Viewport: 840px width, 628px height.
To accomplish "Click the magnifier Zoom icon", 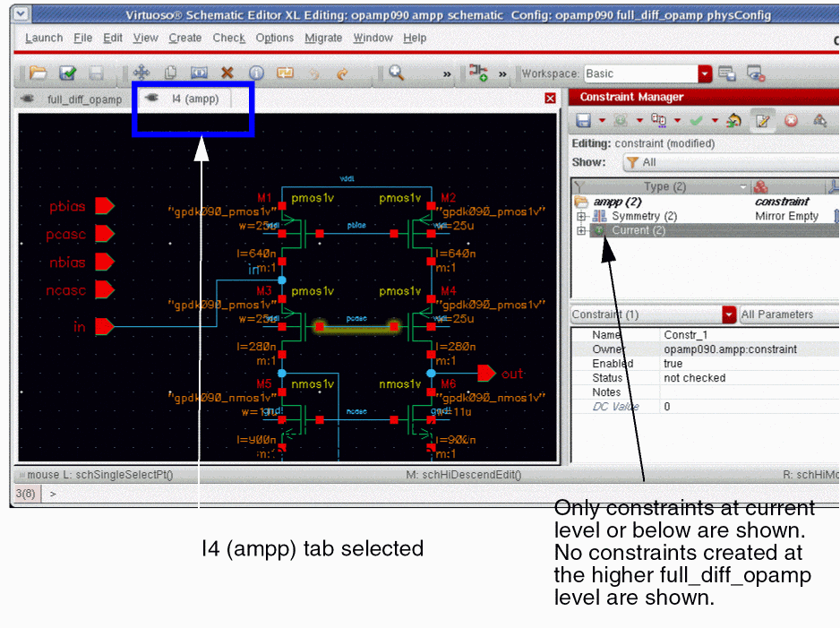I will (396, 73).
